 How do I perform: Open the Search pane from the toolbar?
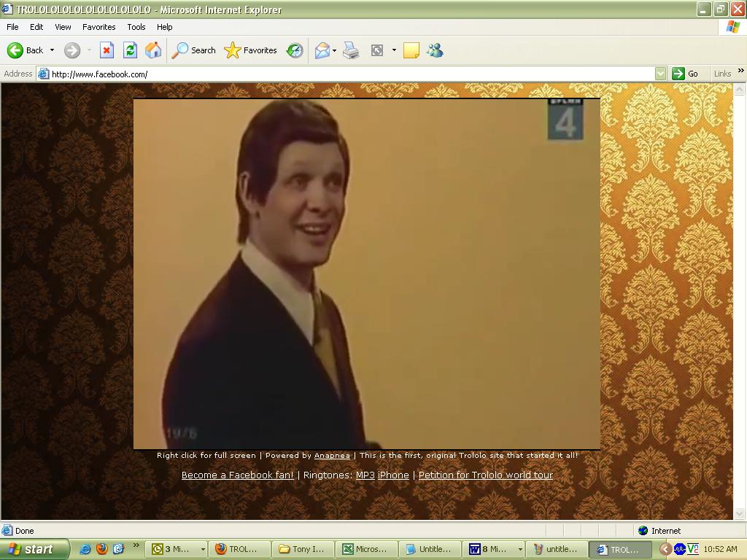pos(194,50)
